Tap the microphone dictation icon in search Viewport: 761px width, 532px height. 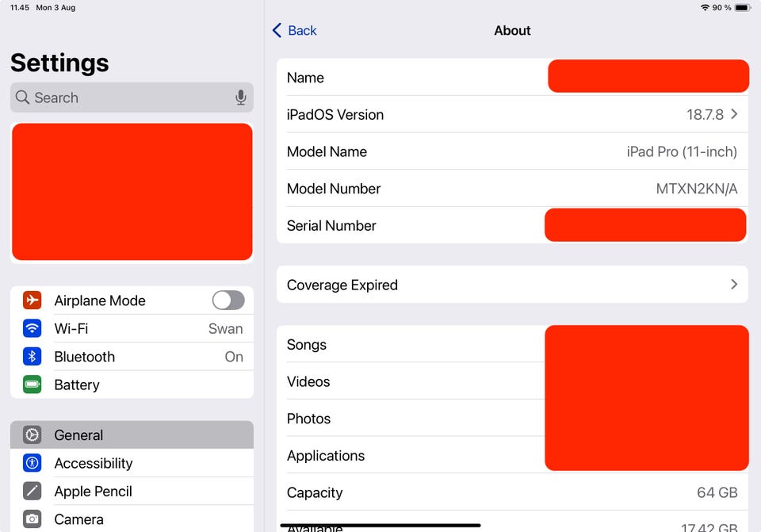[241, 98]
